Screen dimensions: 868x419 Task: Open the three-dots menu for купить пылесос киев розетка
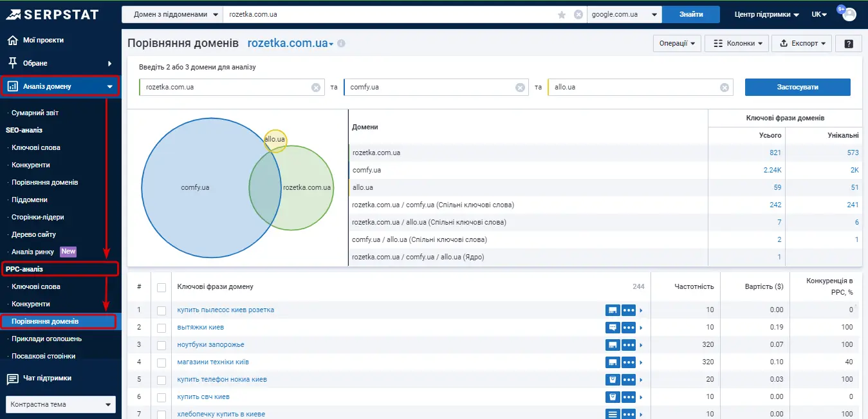tap(629, 310)
